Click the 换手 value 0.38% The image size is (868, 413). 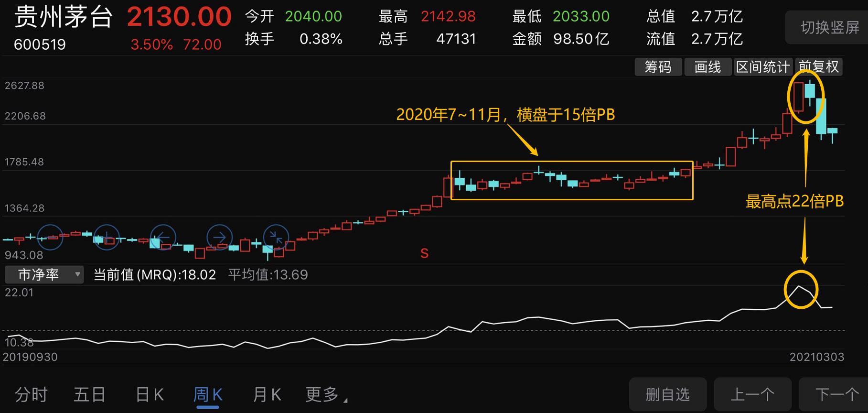point(321,39)
